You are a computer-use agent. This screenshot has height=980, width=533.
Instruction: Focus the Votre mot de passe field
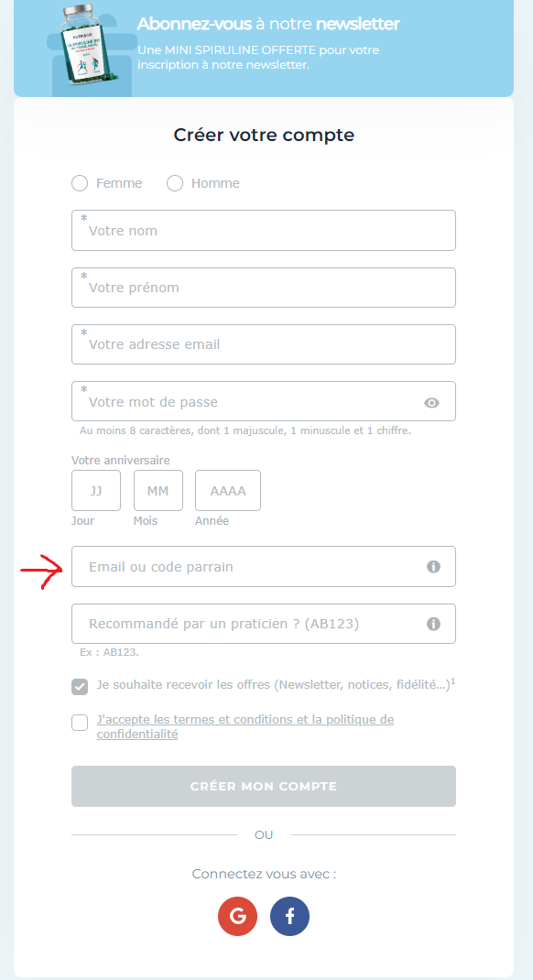pos(264,401)
